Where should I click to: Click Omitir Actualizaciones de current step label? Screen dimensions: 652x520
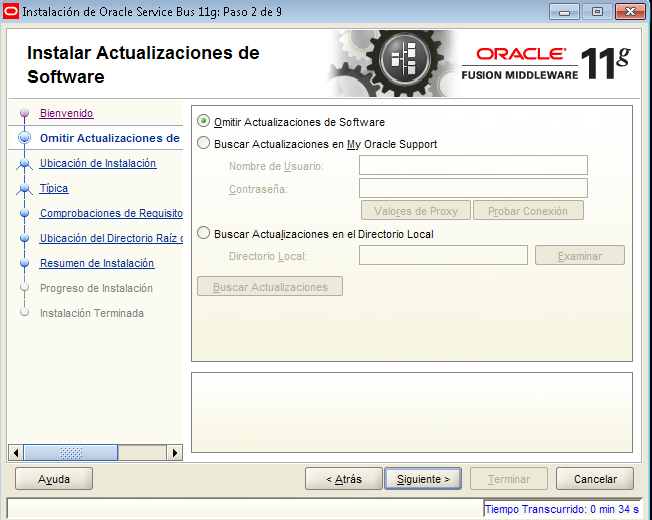click(x=110, y=138)
